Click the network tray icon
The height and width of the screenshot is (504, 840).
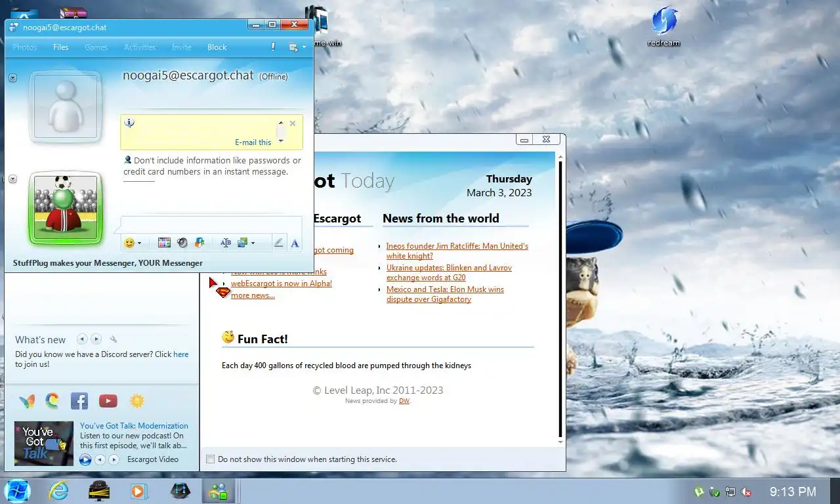pyautogui.click(x=730, y=492)
